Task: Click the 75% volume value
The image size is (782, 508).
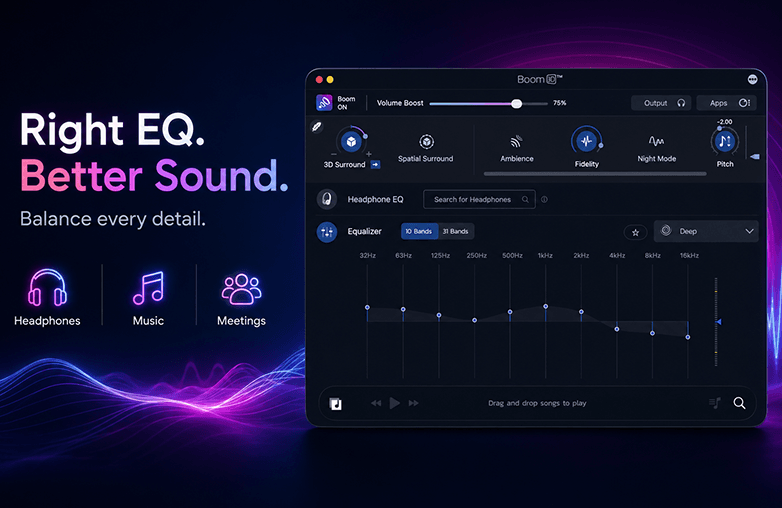Action: pyautogui.click(x=560, y=103)
